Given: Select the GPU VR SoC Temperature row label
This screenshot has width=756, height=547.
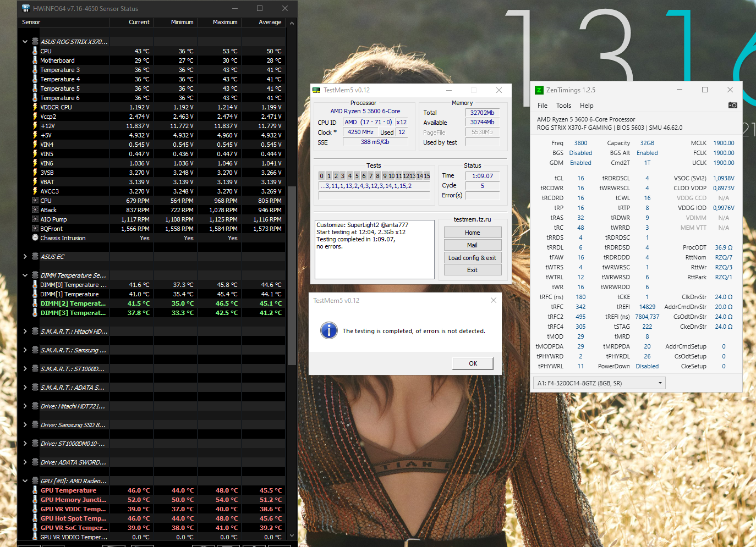Looking at the screenshot, I should coord(74,528).
